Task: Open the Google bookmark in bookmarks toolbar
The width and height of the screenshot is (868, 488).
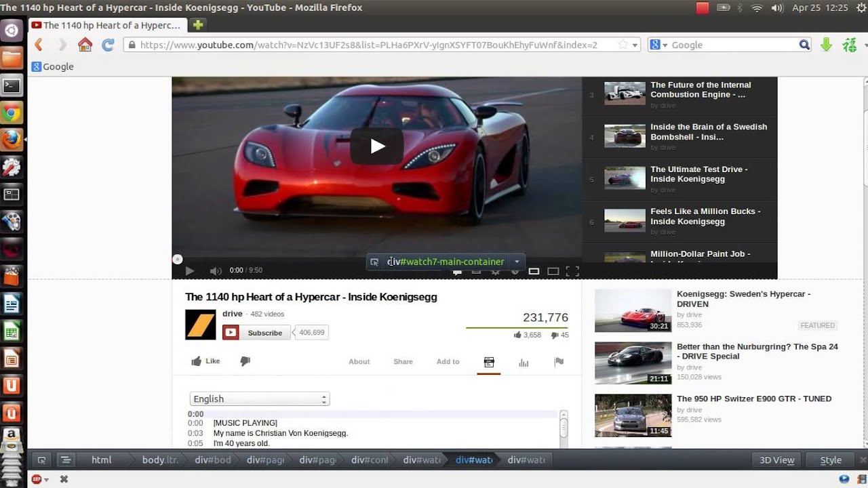Action: coord(53,66)
